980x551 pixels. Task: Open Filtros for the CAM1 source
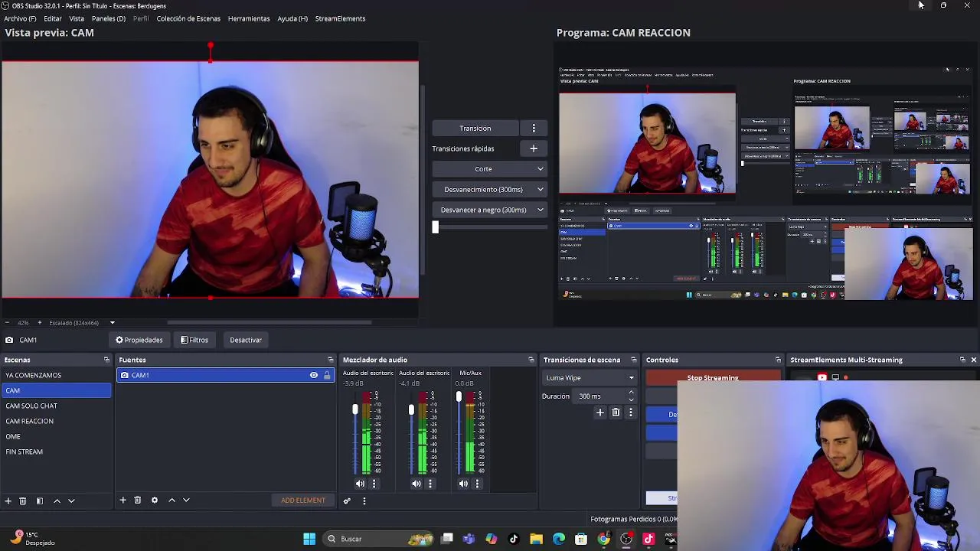[194, 340]
